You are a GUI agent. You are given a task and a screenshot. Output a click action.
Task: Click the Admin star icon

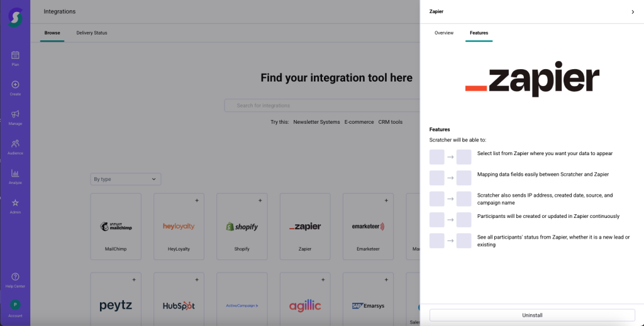(15, 203)
